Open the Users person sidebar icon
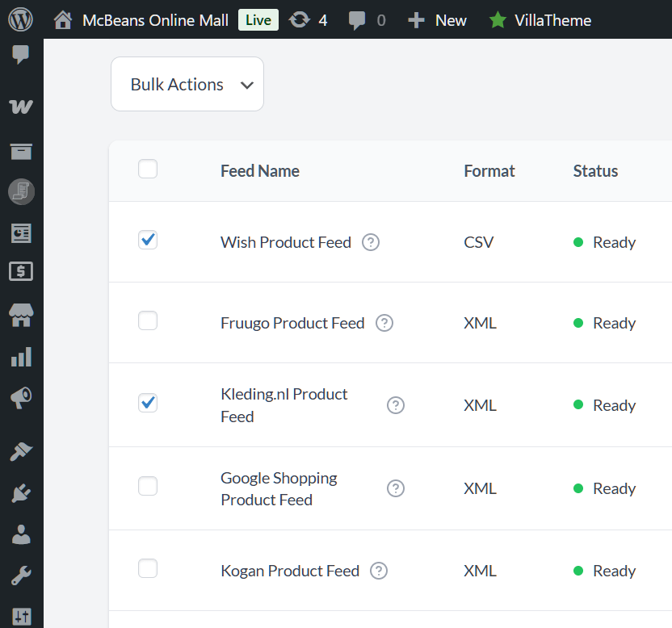This screenshot has width=672, height=628. 21,534
